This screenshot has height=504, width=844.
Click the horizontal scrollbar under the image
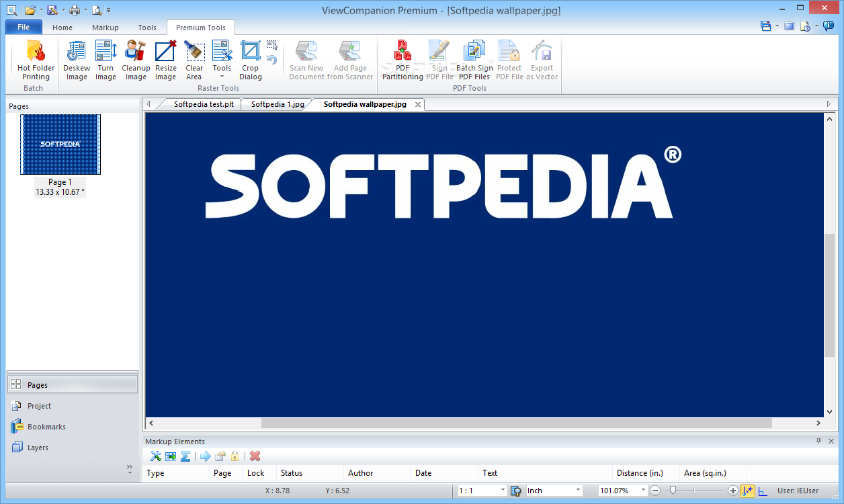(x=516, y=423)
